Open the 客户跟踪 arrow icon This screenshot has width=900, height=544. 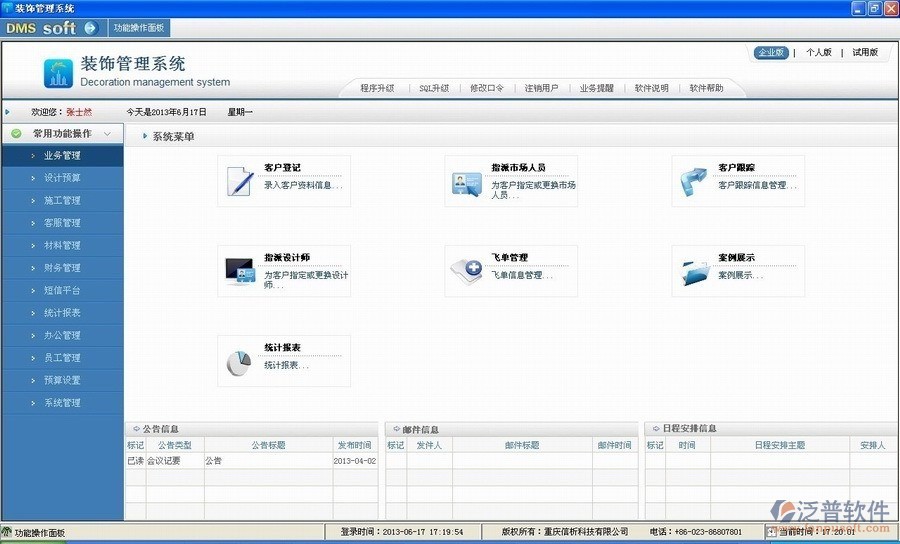point(694,182)
